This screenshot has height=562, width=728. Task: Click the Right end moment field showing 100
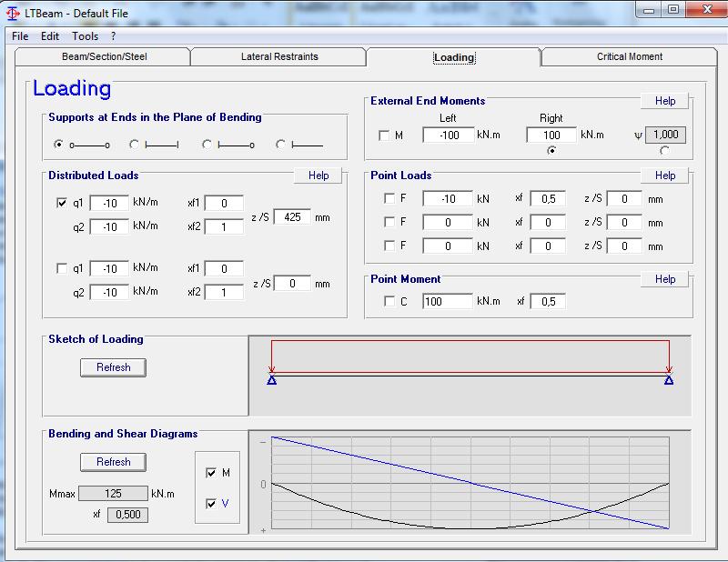pos(551,135)
